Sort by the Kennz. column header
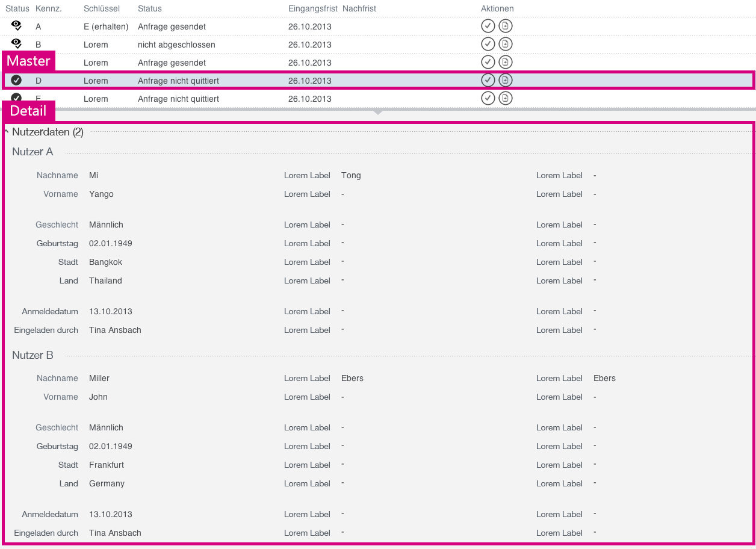This screenshot has height=549, width=756. (x=49, y=8)
